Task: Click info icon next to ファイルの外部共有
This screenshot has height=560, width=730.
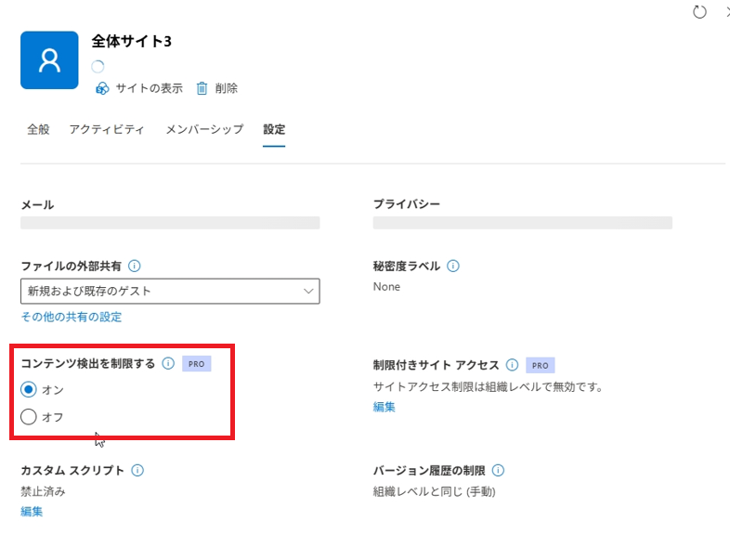Action: click(134, 266)
